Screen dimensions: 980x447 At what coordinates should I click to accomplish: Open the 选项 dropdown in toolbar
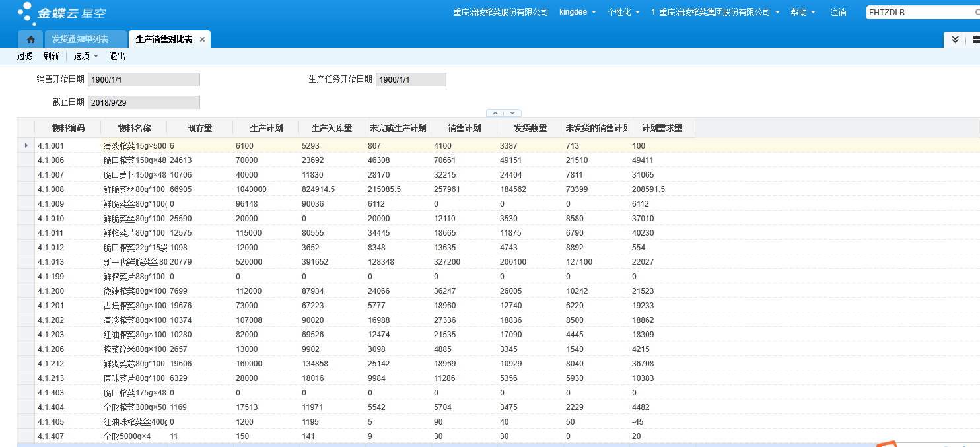86,56
